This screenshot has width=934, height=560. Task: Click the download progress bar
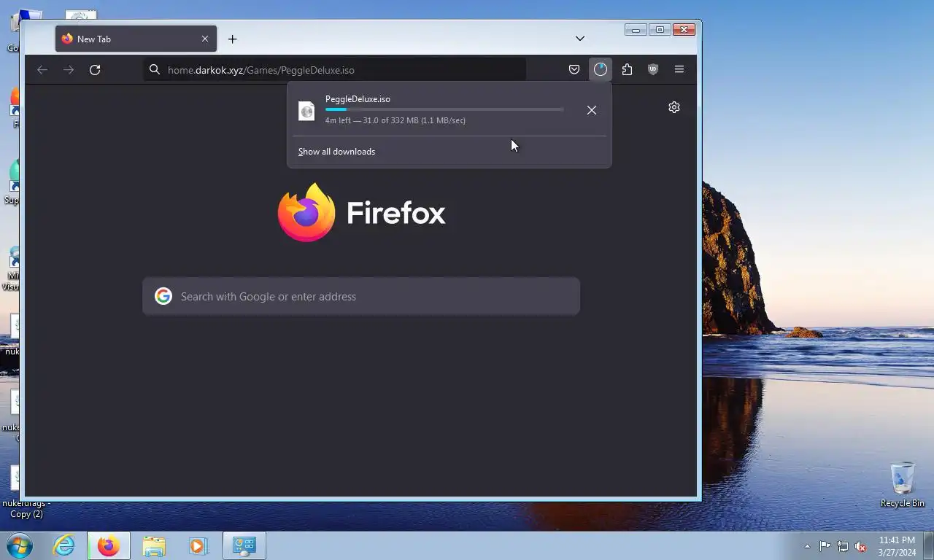point(444,109)
